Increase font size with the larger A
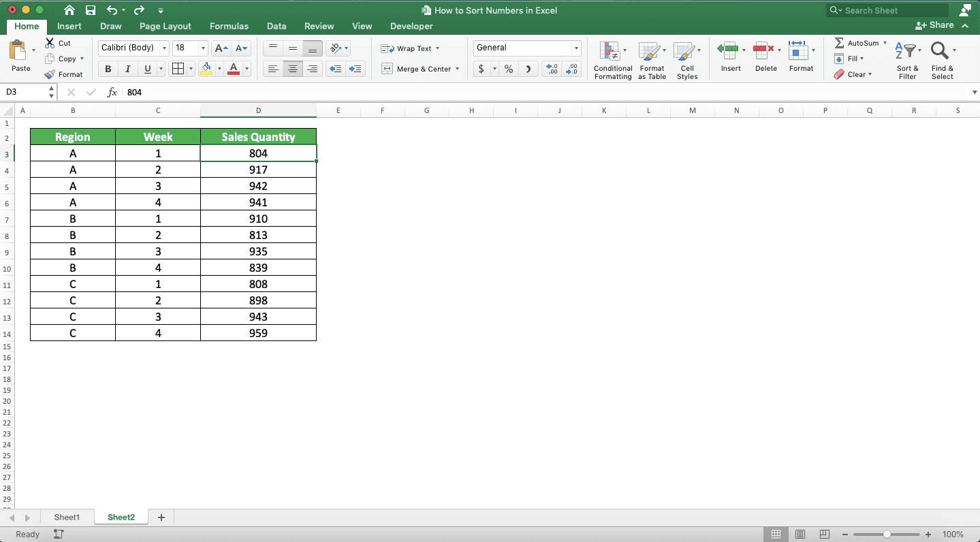Image resolution: width=980 pixels, height=542 pixels. 221,48
